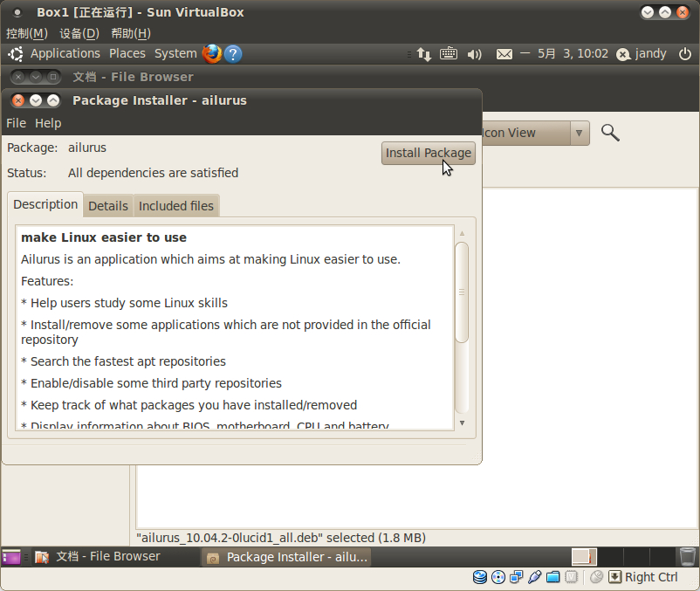Click the package name "ailurus" value
The image size is (700, 591).
point(87,148)
